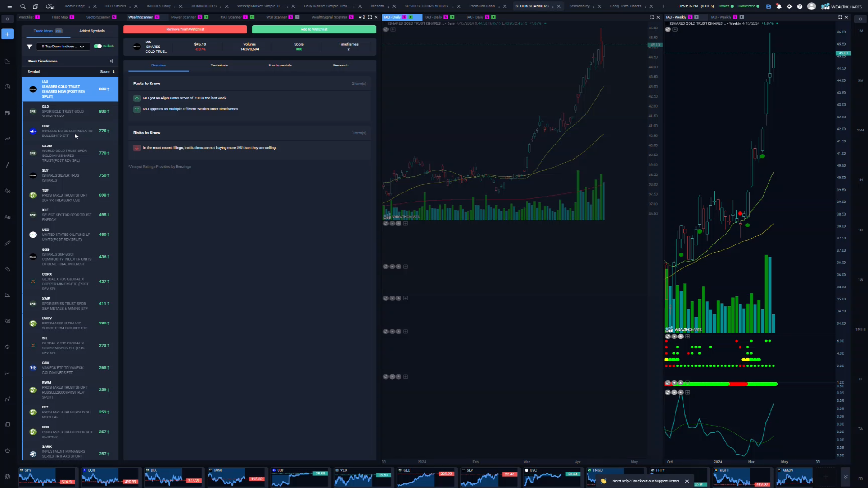Switch to Long Term Charts workspace tab
The width and height of the screenshot is (868, 488).
click(626, 6)
